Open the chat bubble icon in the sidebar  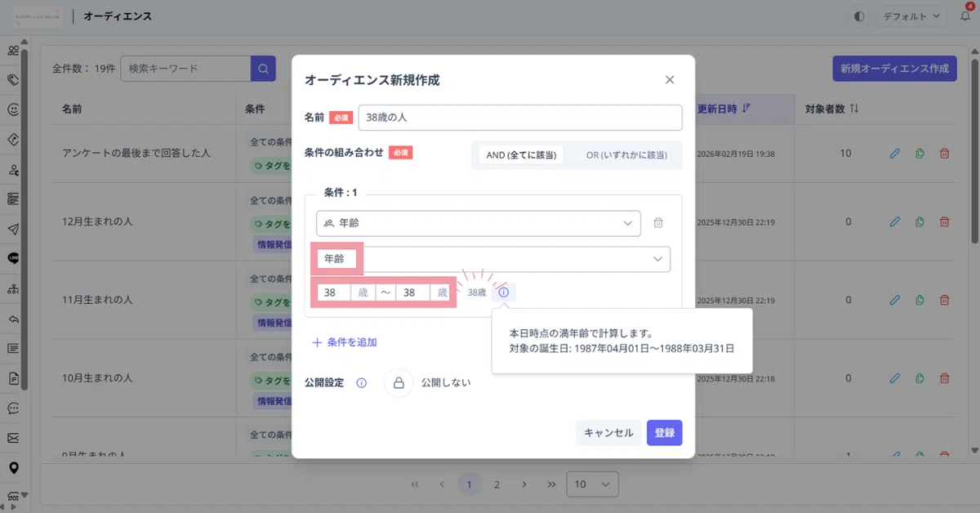click(13, 408)
